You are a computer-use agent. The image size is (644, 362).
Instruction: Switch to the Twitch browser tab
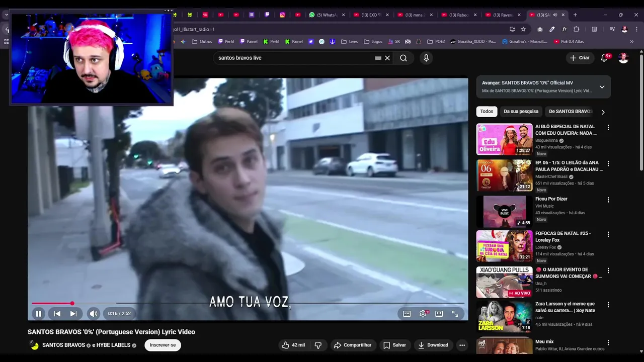pos(267,15)
